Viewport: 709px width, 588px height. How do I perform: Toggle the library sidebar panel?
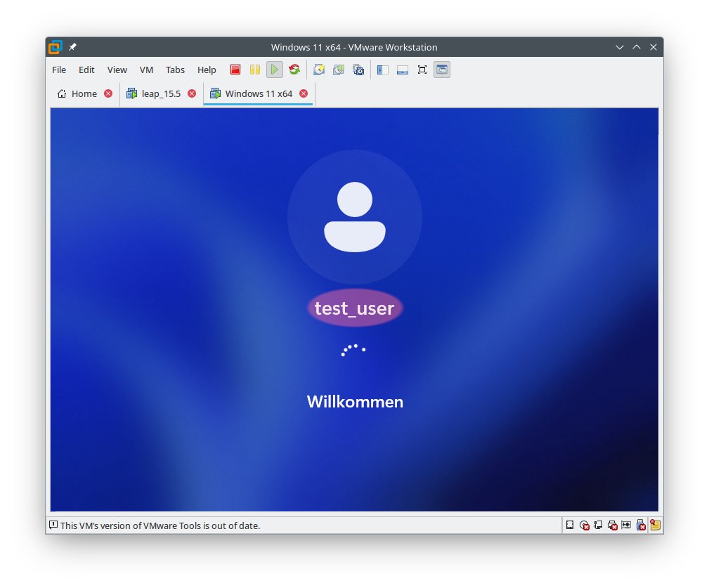[x=383, y=70]
